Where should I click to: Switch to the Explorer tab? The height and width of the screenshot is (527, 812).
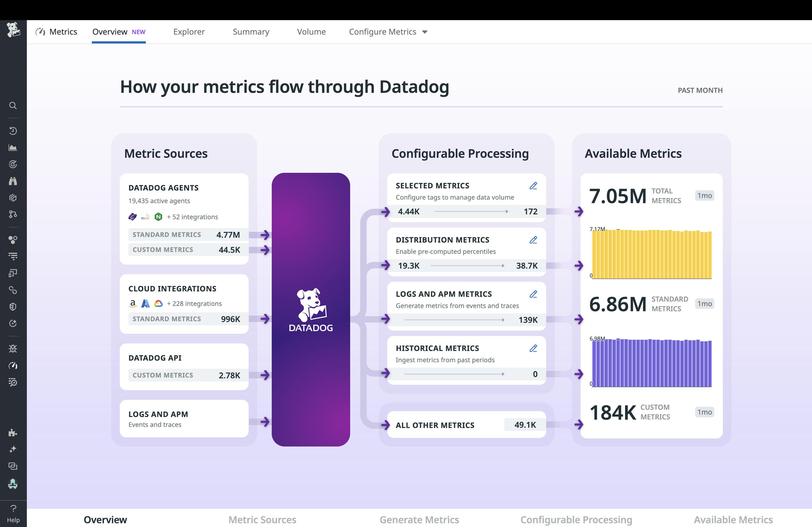tap(189, 31)
